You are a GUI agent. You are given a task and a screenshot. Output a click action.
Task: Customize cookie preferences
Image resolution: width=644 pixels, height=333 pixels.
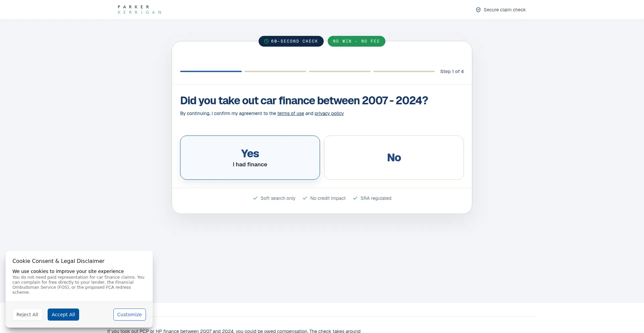pyautogui.click(x=129, y=315)
